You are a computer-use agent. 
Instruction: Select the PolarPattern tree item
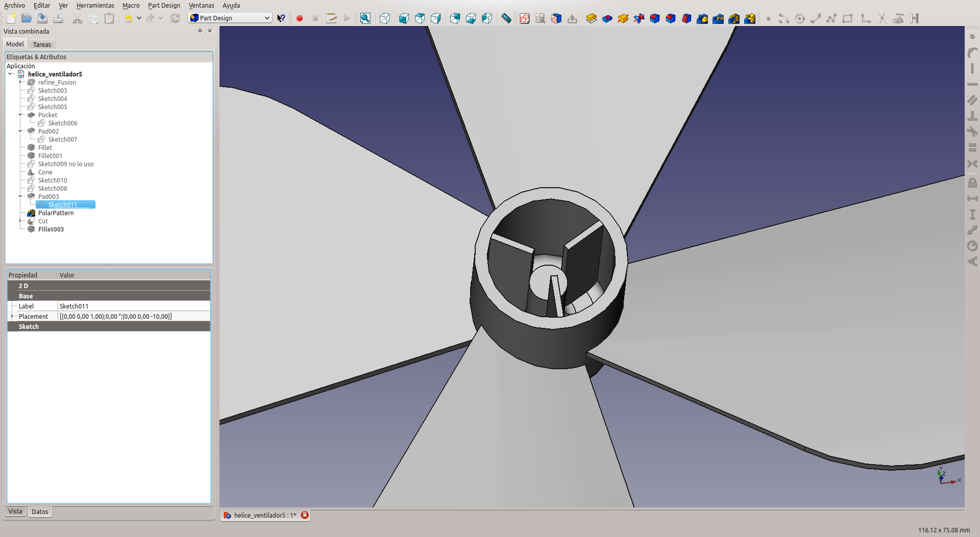pos(56,213)
